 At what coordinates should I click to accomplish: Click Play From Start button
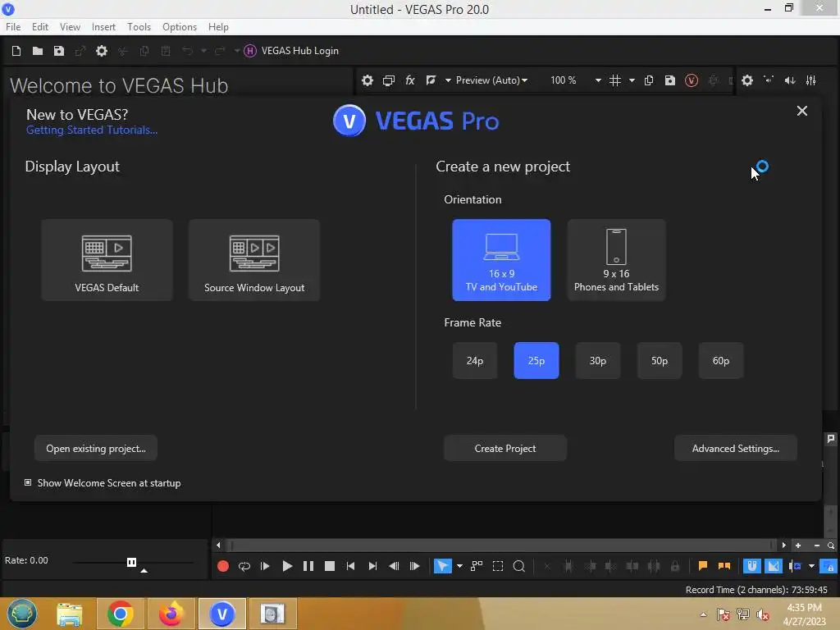pos(265,566)
